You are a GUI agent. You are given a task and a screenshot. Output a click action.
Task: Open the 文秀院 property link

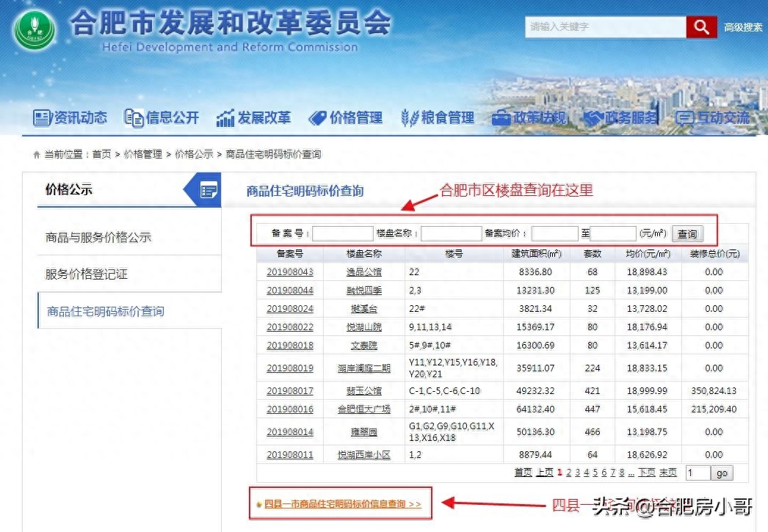pos(364,346)
